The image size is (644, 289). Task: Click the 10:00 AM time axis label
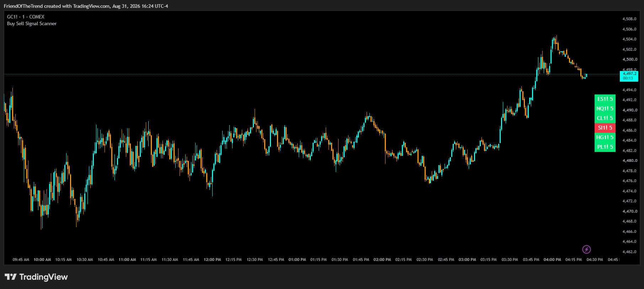pyautogui.click(x=42, y=260)
